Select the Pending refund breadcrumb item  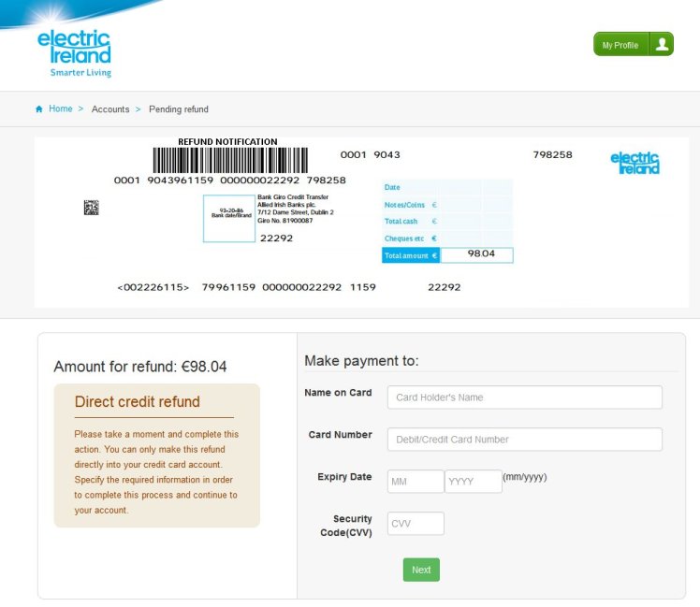(x=179, y=109)
